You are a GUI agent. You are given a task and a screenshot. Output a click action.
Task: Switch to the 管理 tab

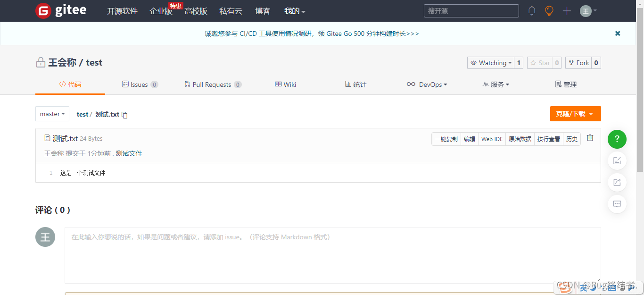coord(566,84)
